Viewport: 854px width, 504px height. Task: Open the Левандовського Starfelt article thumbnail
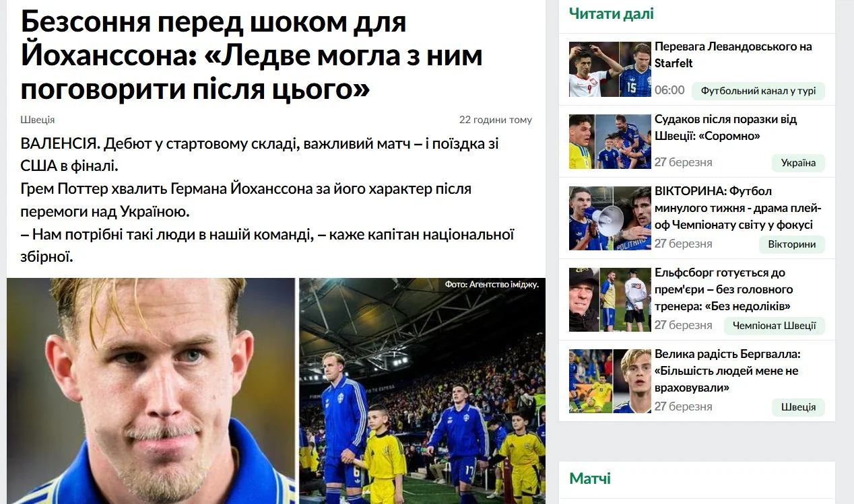[x=610, y=69]
